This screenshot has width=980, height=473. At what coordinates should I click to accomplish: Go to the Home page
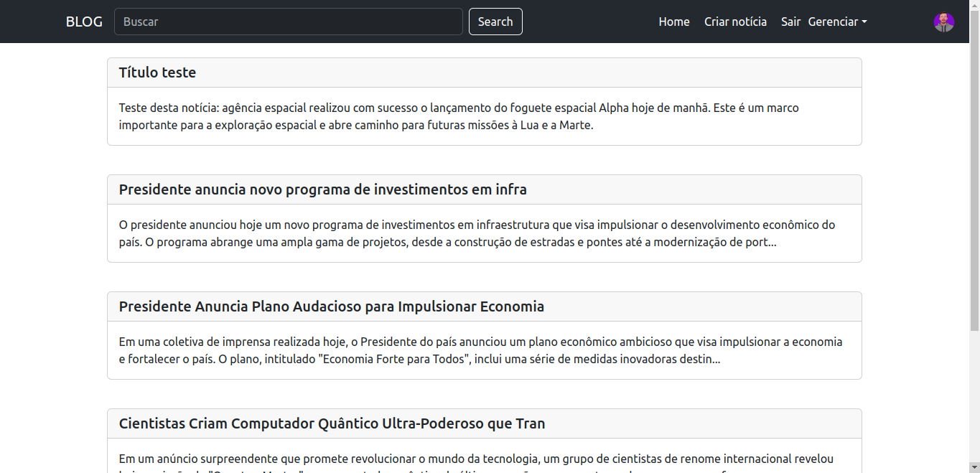click(x=673, y=22)
